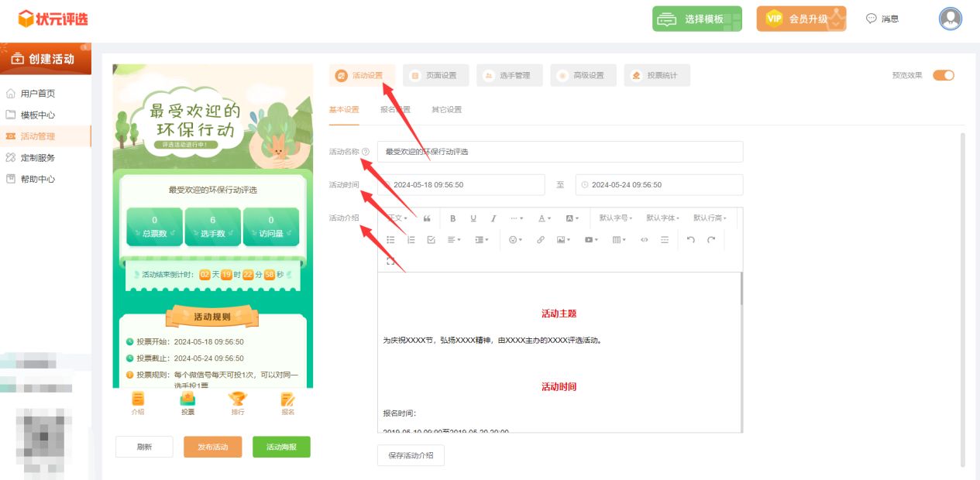Viewport: 980px width, 480px height.
Task: Switch to the 报名设置 tab
Action: click(396, 110)
